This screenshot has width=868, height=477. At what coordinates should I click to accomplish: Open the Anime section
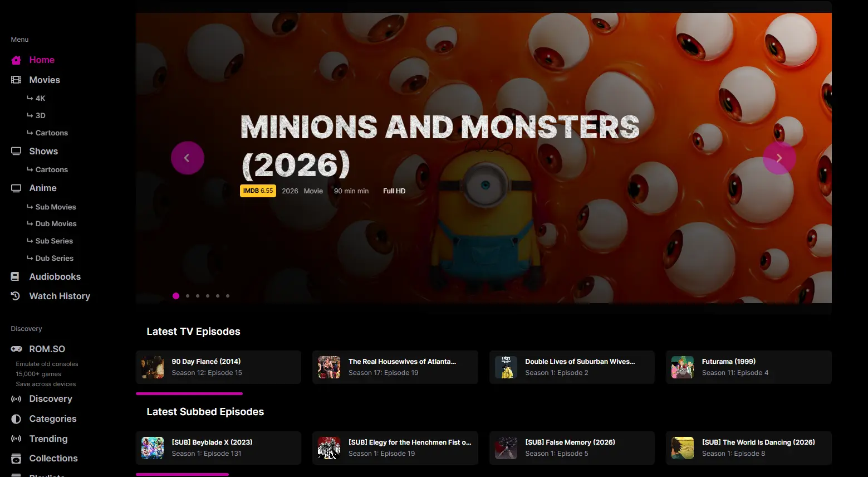point(43,188)
